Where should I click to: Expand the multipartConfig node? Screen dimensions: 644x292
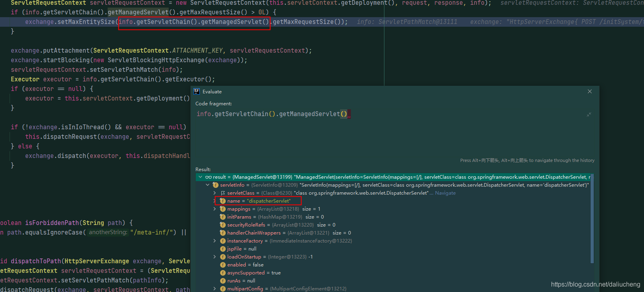(215, 288)
